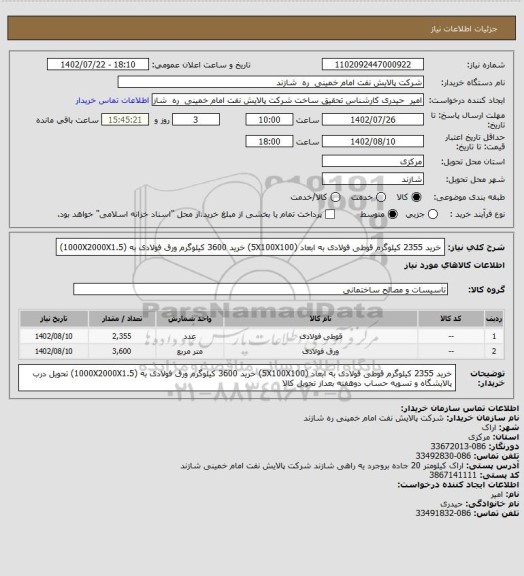The image size is (524, 576).
Task: Click the price validity date 1402/08/10
Action: [x=373, y=141]
